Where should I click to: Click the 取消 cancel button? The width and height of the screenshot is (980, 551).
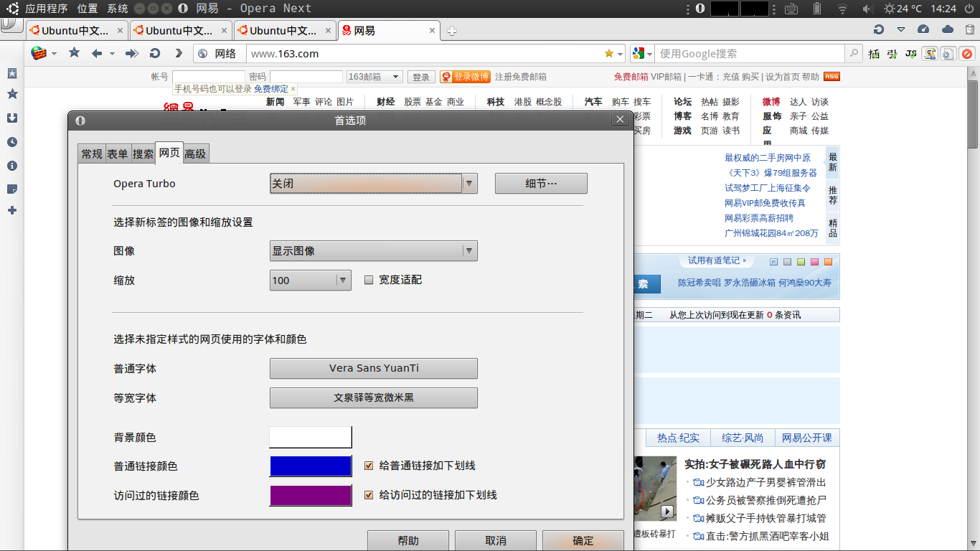click(x=496, y=541)
